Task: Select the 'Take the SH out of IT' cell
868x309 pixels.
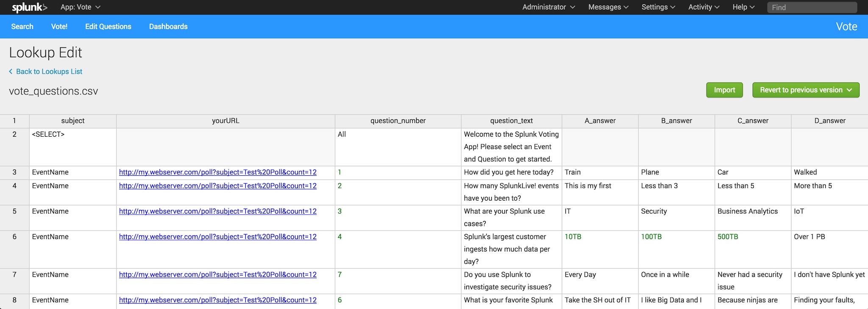Action: [x=600, y=301]
